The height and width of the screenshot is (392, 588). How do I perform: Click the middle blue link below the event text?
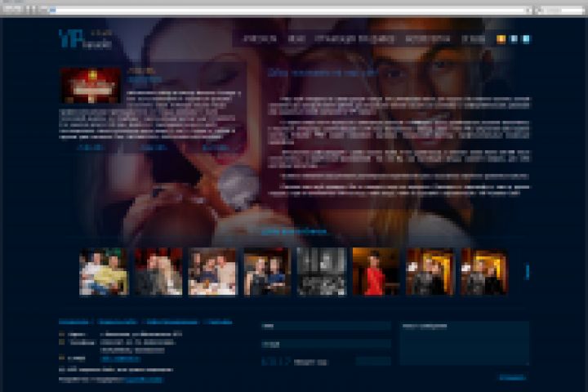(x=153, y=148)
